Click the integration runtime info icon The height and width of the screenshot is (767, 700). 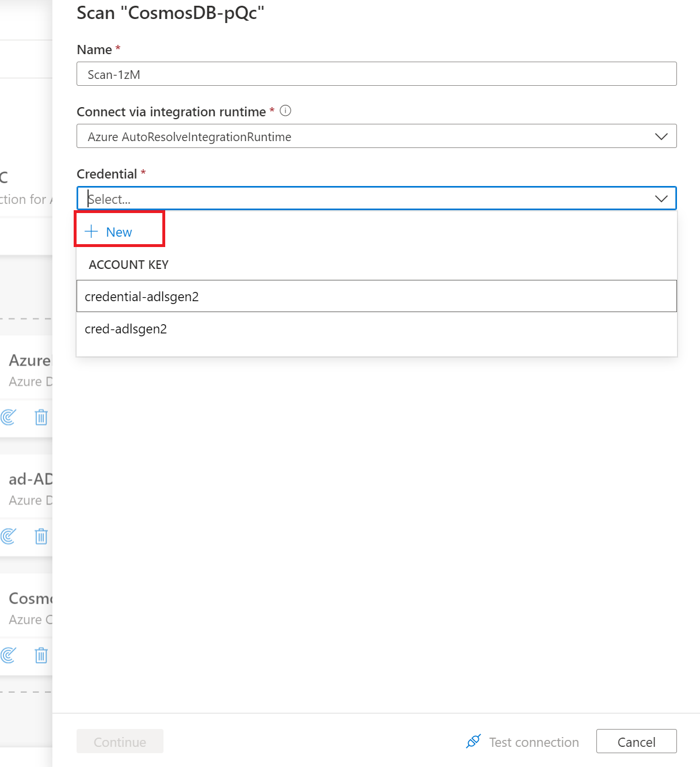point(285,111)
